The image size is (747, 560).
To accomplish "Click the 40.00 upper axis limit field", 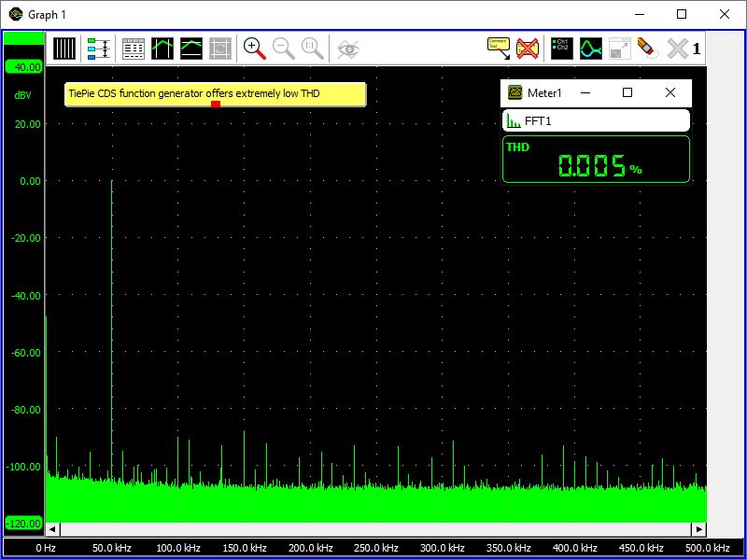I will [x=24, y=67].
